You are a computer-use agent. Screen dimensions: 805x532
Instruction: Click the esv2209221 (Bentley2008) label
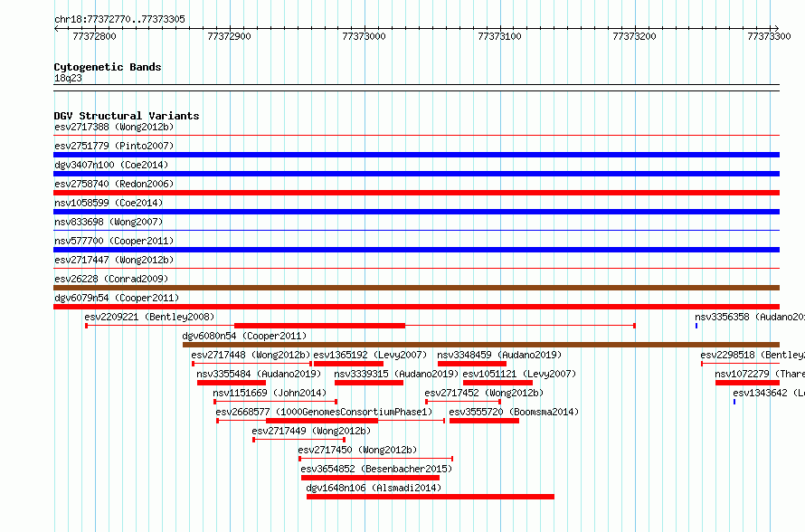[149, 317]
